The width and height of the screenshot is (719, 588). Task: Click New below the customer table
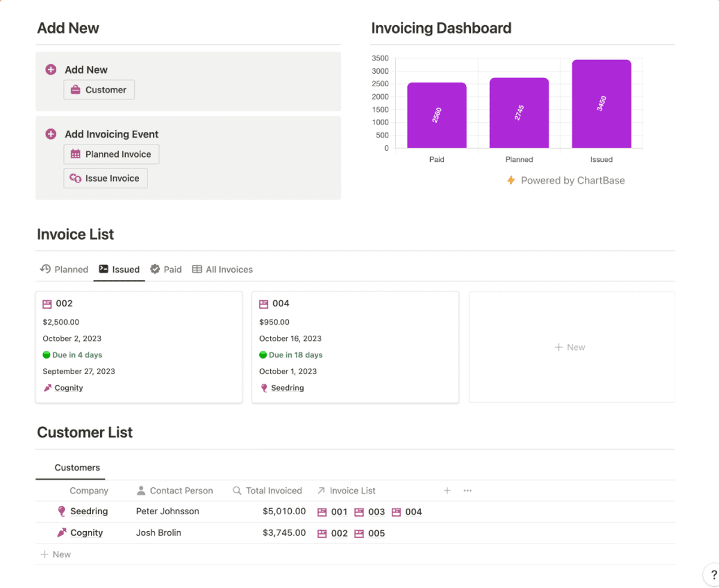pos(55,554)
